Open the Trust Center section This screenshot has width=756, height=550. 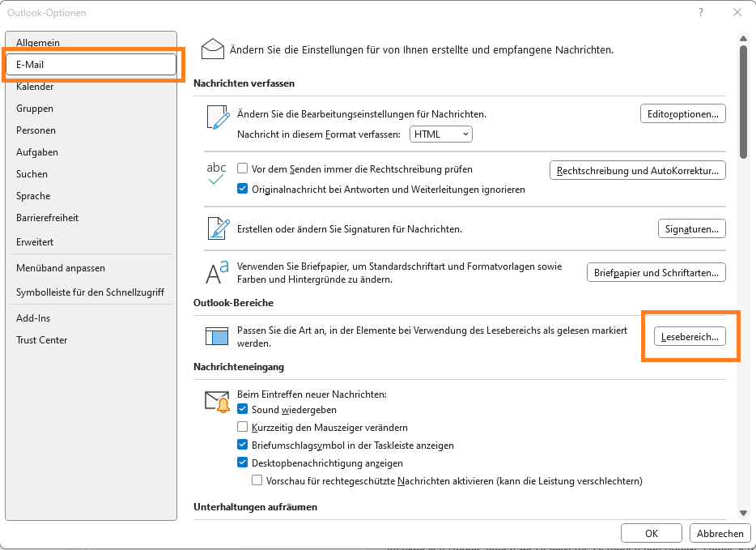click(41, 340)
